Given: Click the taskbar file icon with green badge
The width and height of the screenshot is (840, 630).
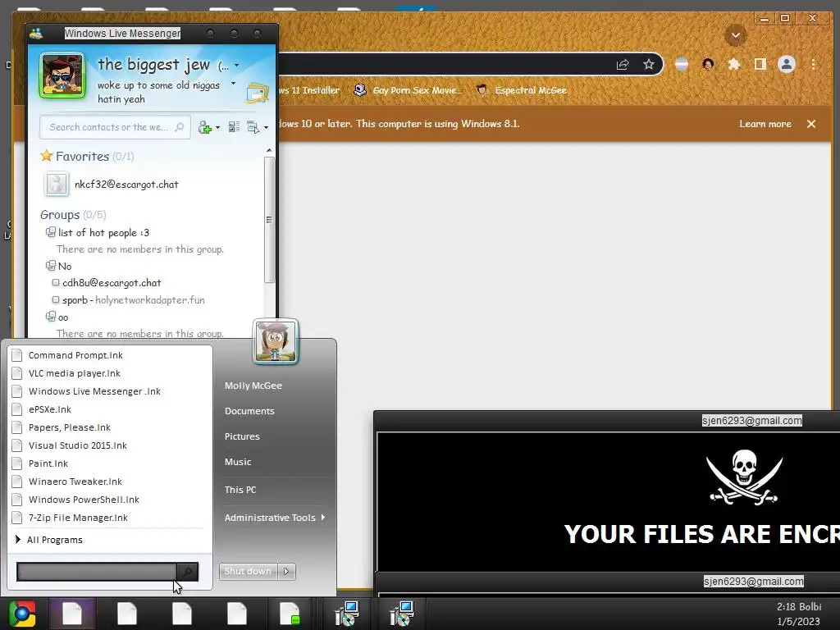Looking at the screenshot, I should (290, 614).
